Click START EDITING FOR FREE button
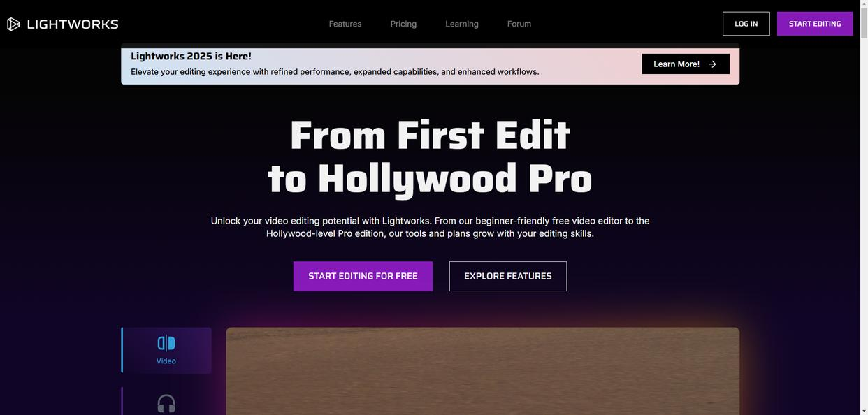Viewport: 868px width, 415px height. pos(363,276)
